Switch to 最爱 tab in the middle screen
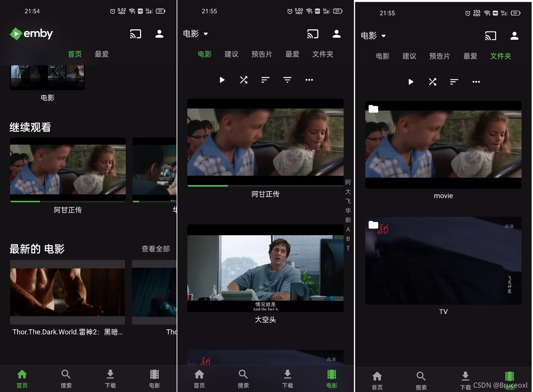The height and width of the screenshot is (392, 533). click(x=292, y=54)
